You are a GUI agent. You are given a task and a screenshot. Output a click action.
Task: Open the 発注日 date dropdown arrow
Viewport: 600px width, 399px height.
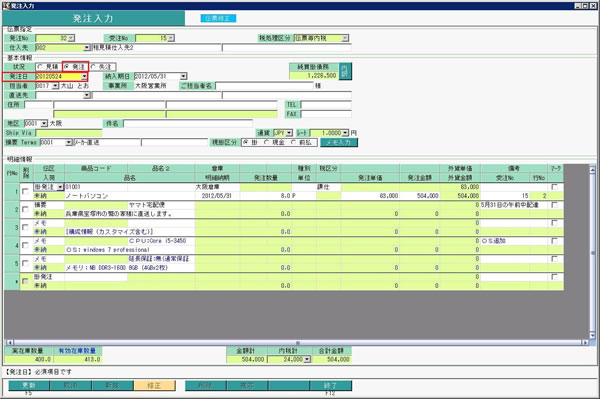point(84,76)
